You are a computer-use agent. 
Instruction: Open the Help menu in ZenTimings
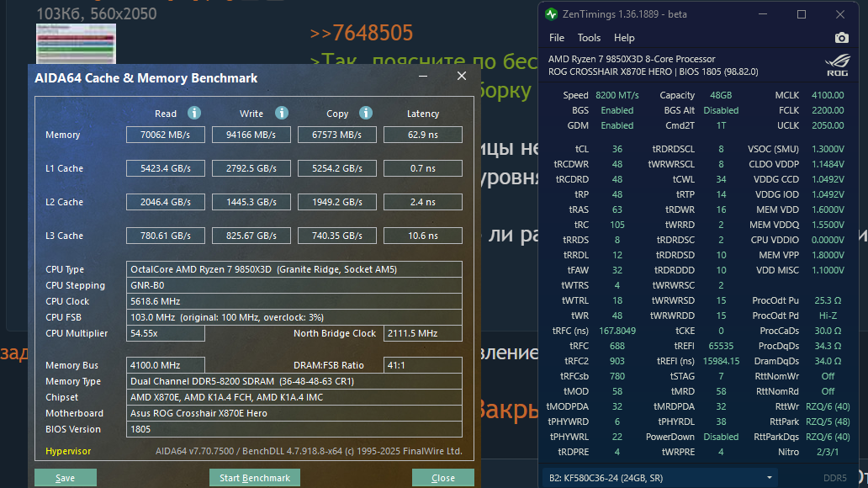[624, 38]
